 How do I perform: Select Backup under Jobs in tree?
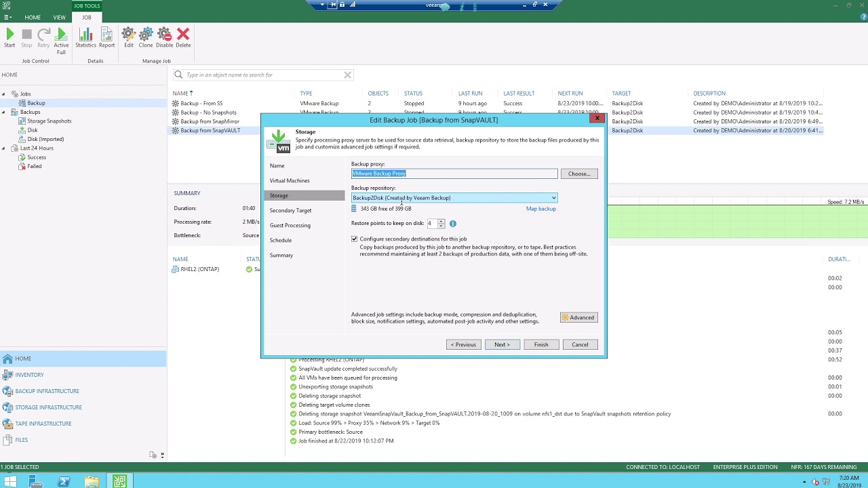[37, 103]
